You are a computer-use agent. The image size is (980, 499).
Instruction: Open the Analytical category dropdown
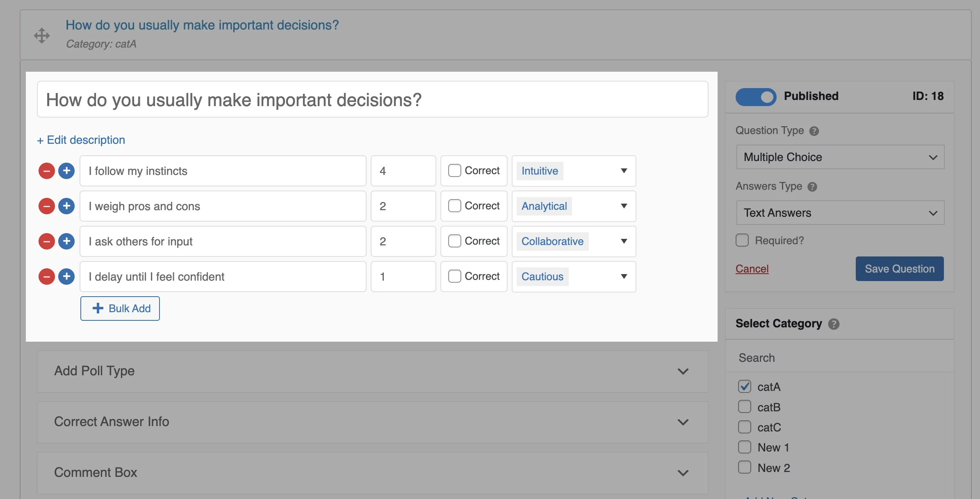coord(574,206)
